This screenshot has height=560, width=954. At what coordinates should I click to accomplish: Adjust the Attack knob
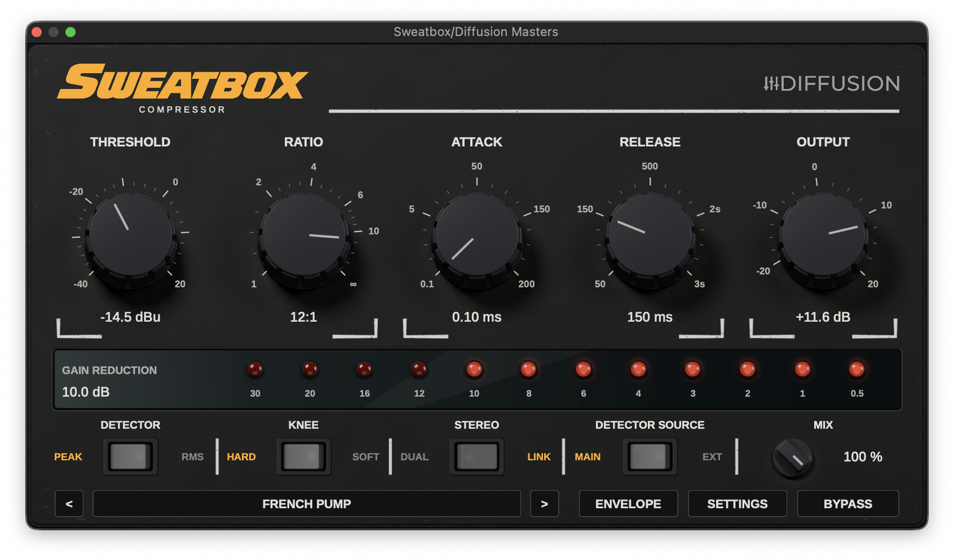click(476, 236)
